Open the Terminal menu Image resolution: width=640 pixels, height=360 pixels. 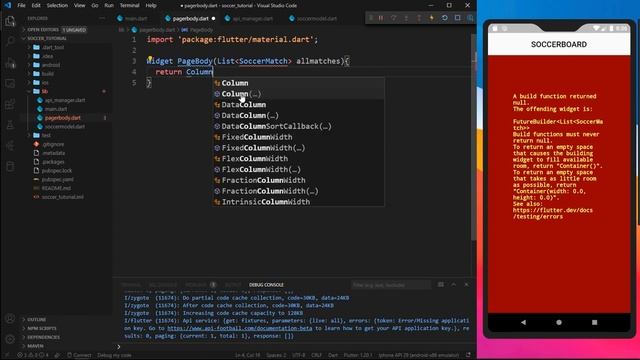click(x=129, y=5)
